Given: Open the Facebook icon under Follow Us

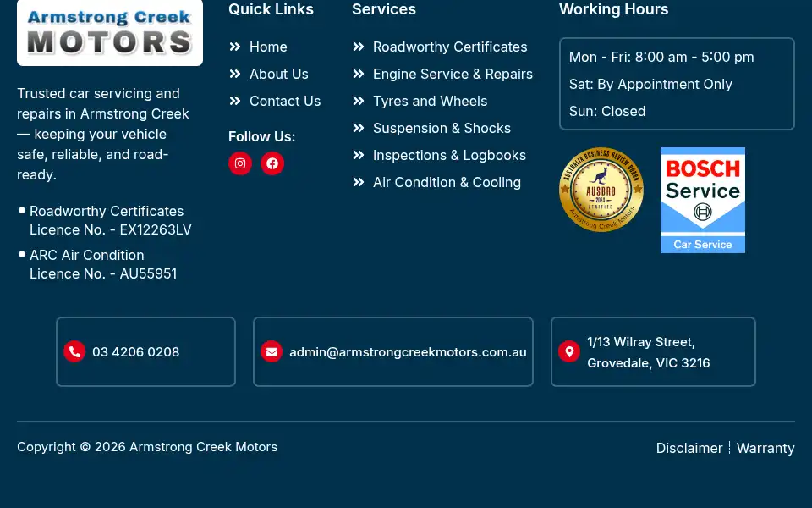Looking at the screenshot, I should coord(272,163).
